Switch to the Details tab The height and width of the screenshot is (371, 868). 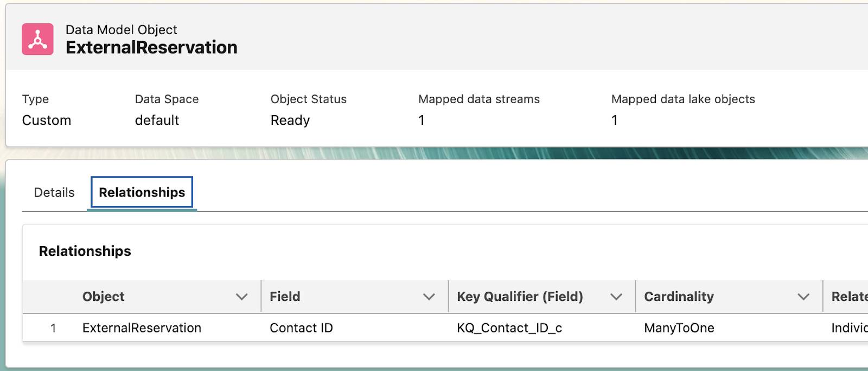tap(54, 192)
